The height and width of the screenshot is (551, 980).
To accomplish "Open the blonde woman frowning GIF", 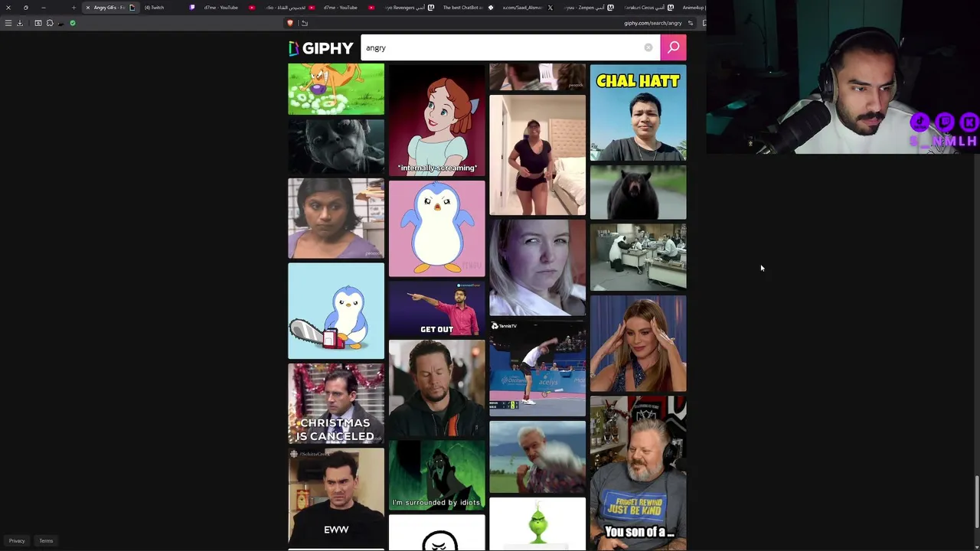I will pos(537,268).
